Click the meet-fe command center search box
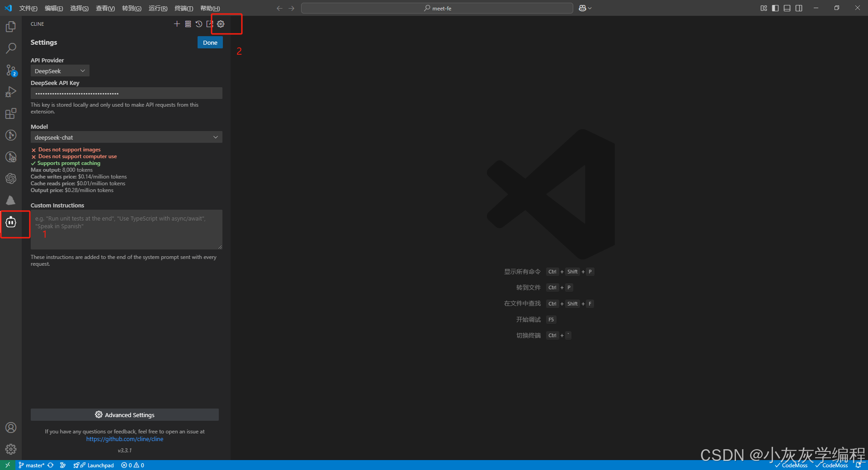Screen dimensions: 868x470 click(x=437, y=8)
